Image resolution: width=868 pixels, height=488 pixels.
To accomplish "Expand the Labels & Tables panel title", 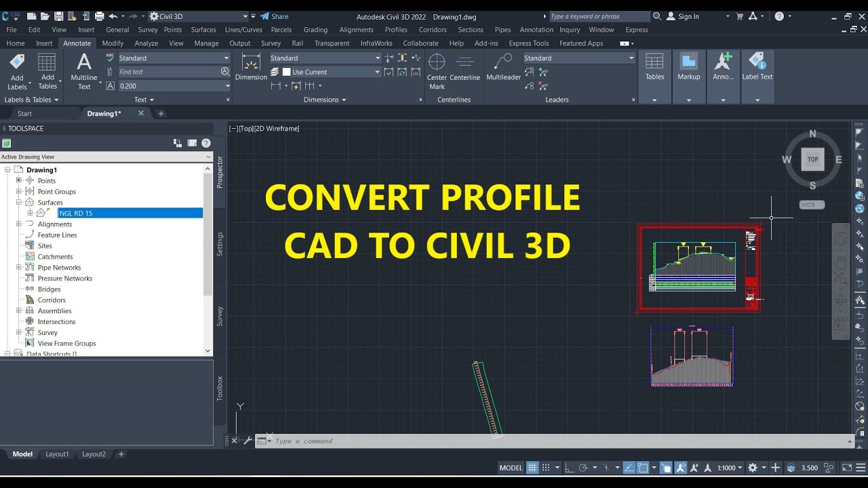I will [31, 100].
